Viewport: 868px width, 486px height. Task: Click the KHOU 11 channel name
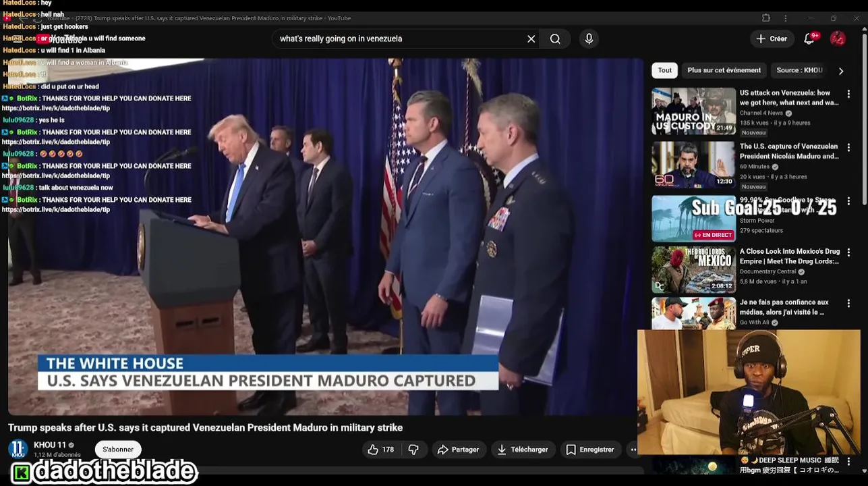(50, 446)
